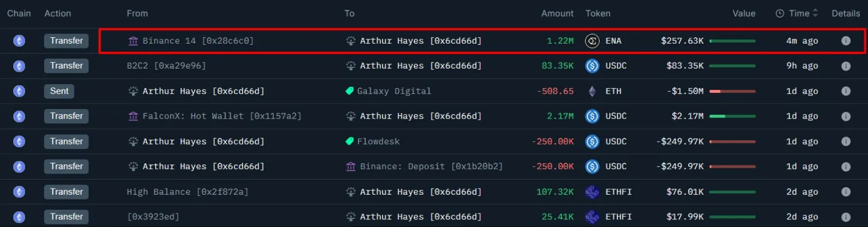Screen dimensions: 868x227
Task: Click the green Flowdesk tag icon
Action: click(x=350, y=141)
